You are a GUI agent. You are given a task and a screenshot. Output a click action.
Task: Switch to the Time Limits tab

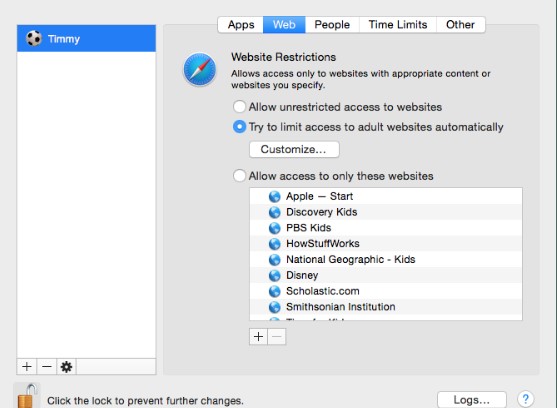398,25
